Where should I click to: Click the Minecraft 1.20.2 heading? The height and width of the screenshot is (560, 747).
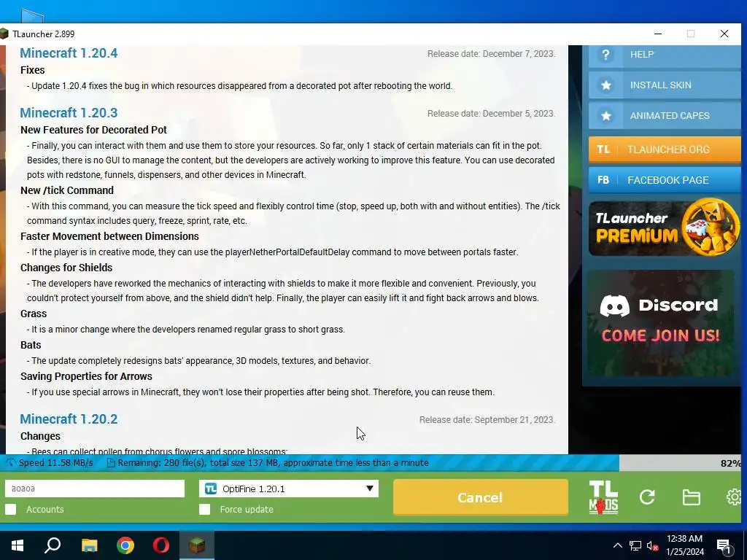(69, 419)
